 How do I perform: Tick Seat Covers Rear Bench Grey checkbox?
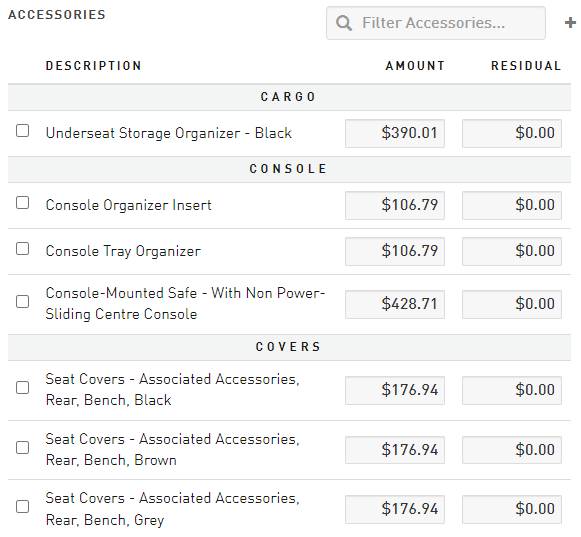click(x=23, y=507)
